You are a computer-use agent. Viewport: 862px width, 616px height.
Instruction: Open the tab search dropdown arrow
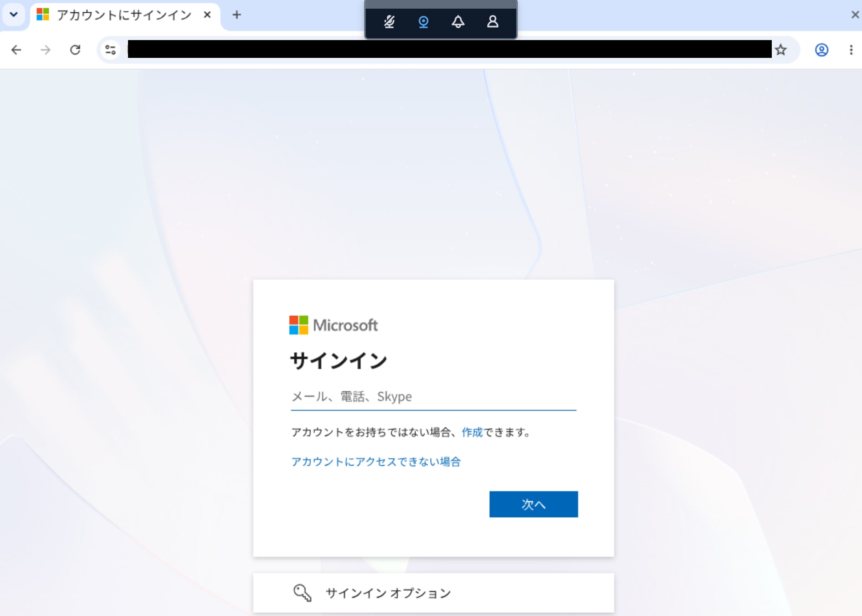14,15
